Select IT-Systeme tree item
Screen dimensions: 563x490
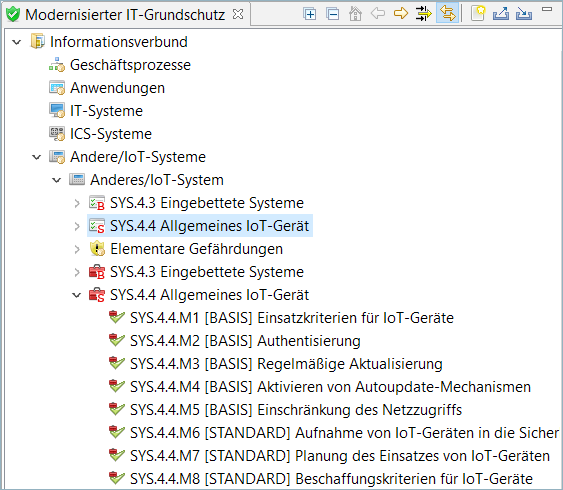[106, 111]
